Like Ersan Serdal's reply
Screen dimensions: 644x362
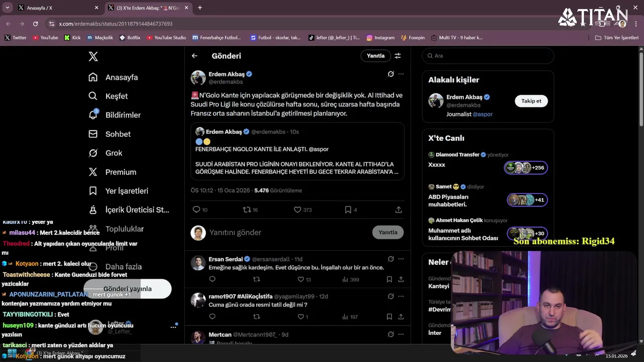tap(301, 279)
